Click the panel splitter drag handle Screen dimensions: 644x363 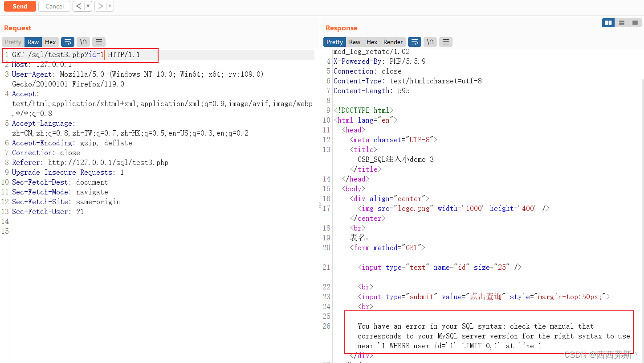click(319, 206)
